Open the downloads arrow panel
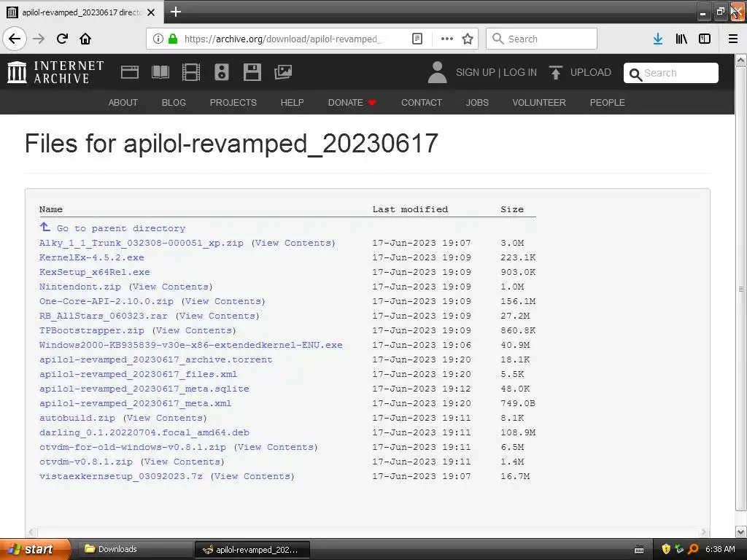The width and height of the screenshot is (747, 560). (x=658, y=39)
